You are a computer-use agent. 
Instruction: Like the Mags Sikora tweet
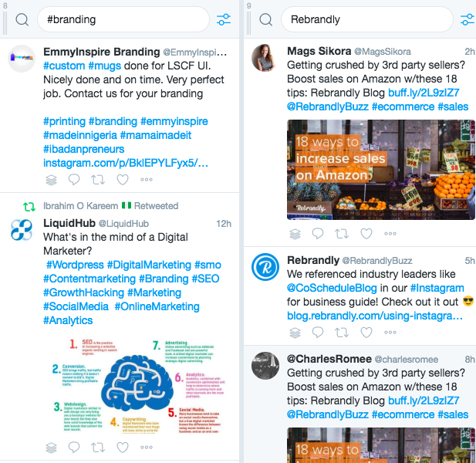point(366,234)
